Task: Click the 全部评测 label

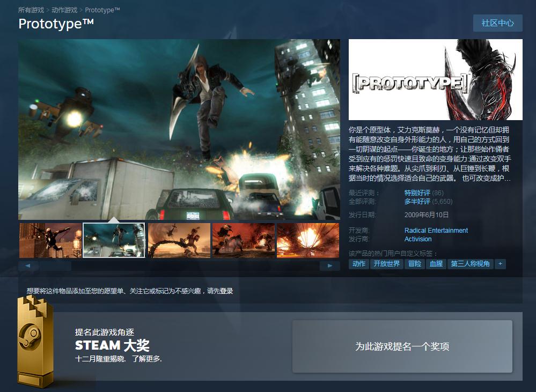Action: pos(362,202)
